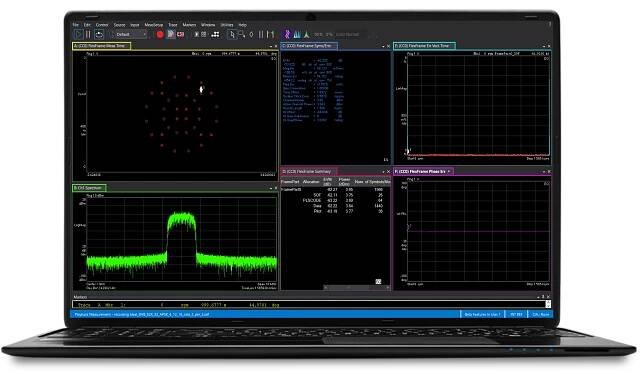The image size is (642, 374).
Task: Open the Control menu
Action: click(102, 25)
